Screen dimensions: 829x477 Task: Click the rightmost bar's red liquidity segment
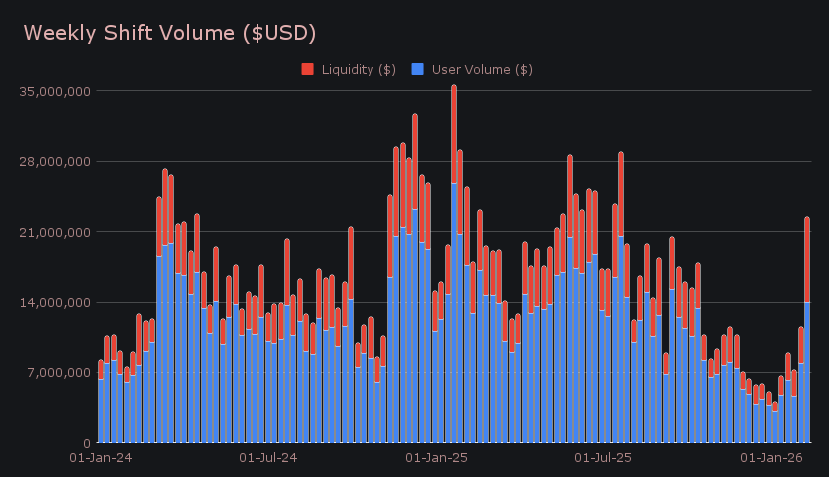point(807,258)
